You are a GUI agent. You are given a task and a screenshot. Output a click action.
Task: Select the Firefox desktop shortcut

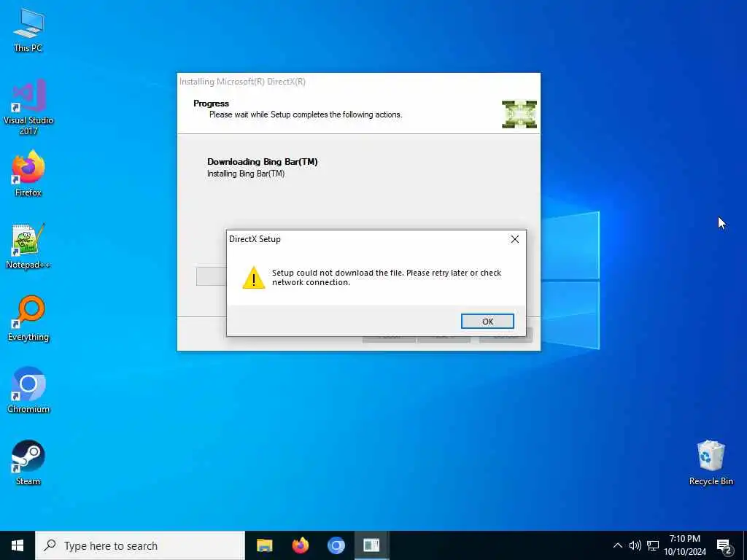[28, 174]
